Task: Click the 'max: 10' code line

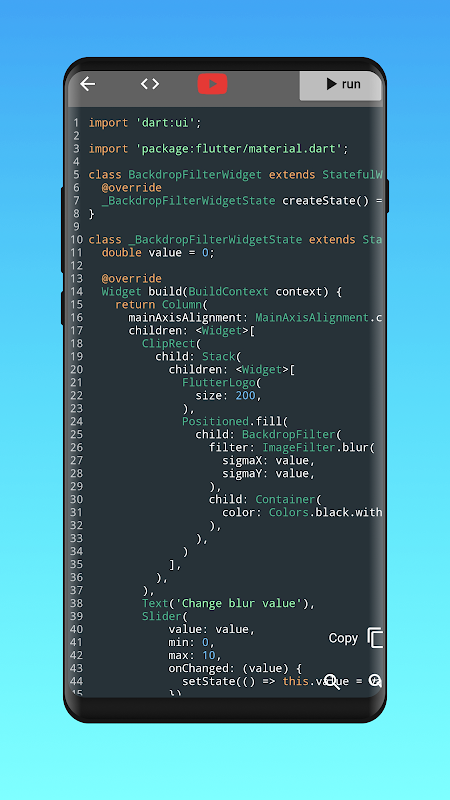Action: click(x=195, y=655)
